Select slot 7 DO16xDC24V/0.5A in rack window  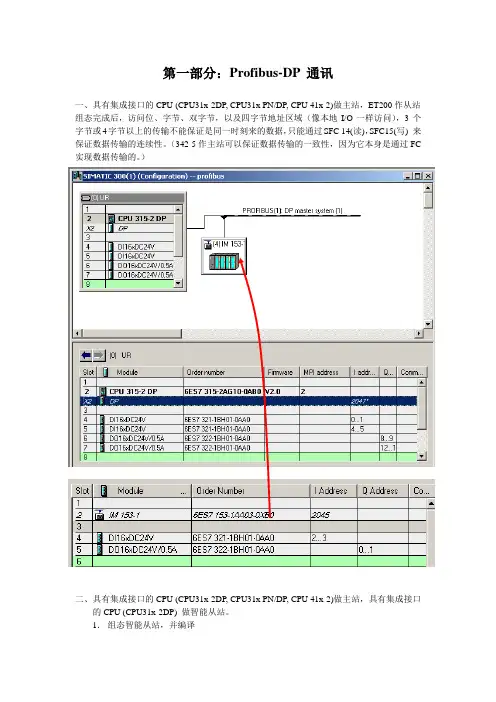128,275
